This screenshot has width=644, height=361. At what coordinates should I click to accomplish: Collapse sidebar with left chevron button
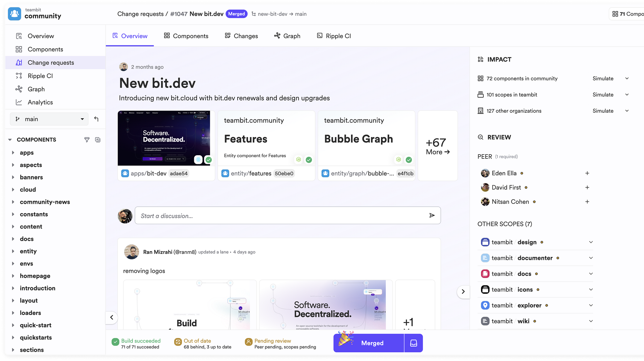coord(112,317)
